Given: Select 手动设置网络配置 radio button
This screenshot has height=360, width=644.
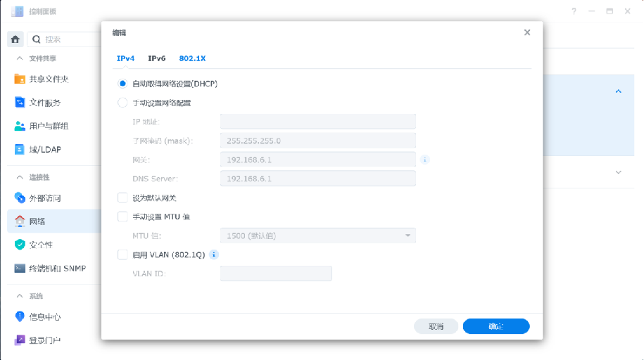Looking at the screenshot, I should (x=122, y=103).
